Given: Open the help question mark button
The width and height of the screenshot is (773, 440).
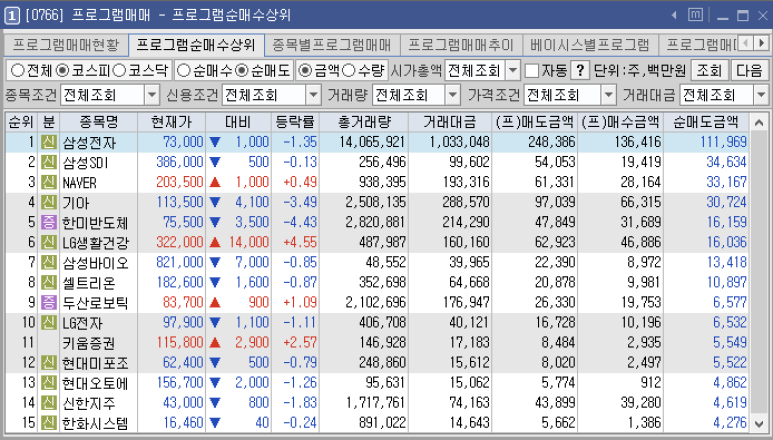Looking at the screenshot, I should click(x=580, y=70).
